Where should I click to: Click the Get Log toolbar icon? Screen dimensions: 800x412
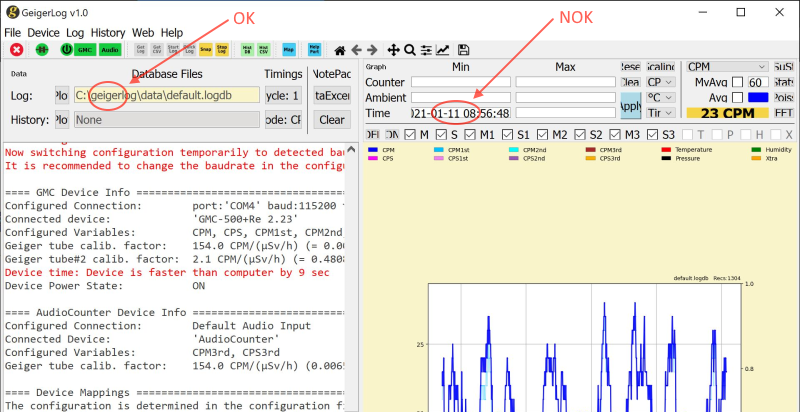coord(140,49)
